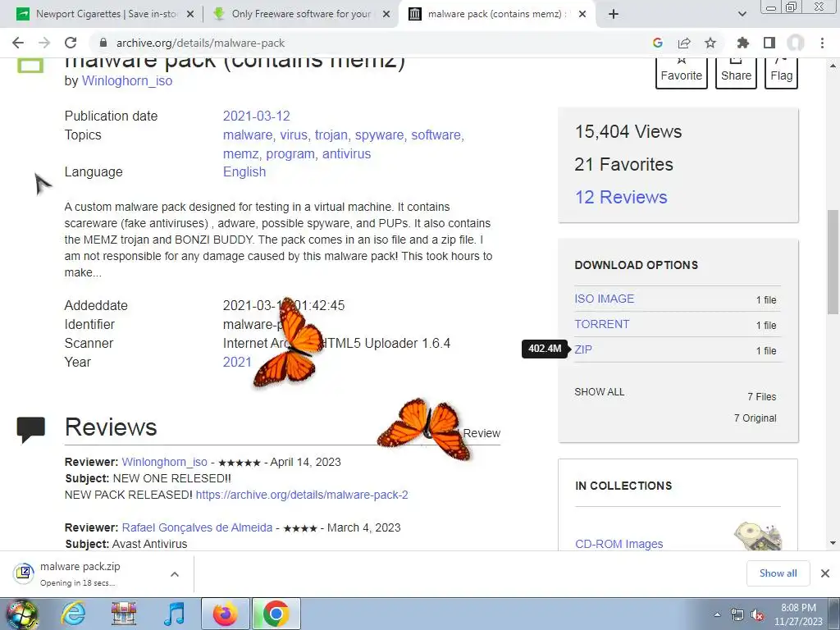Click the network tray icon
Screen dimensions: 840x630
pyautogui.click(x=737, y=615)
